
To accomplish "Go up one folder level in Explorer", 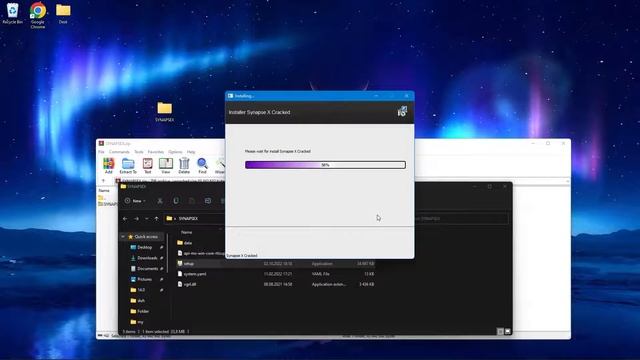I will point(156,219).
